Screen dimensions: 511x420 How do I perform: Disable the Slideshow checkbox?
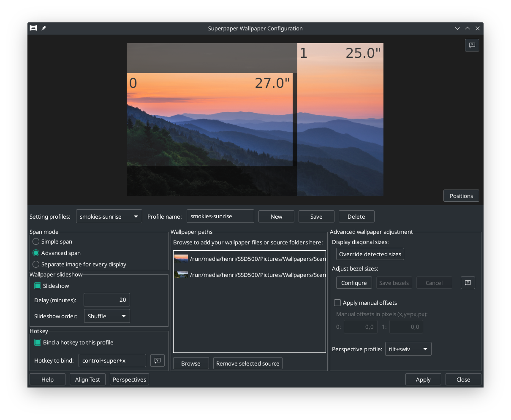coord(38,286)
